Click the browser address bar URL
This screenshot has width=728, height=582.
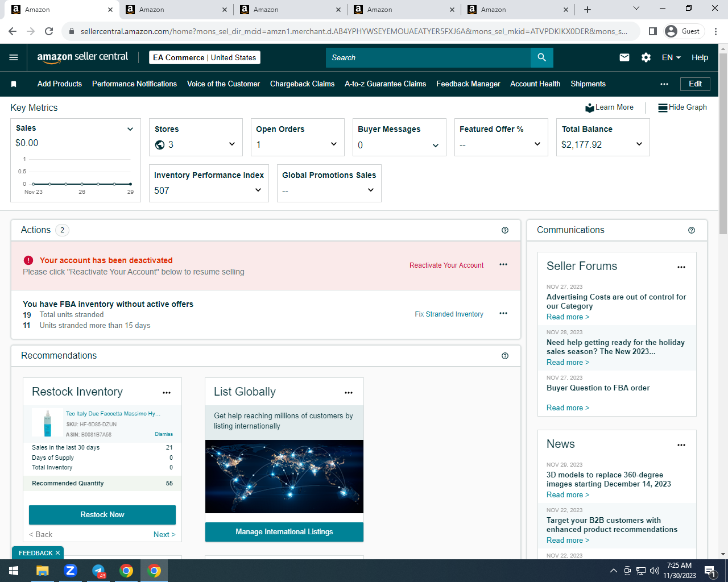(x=354, y=31)
